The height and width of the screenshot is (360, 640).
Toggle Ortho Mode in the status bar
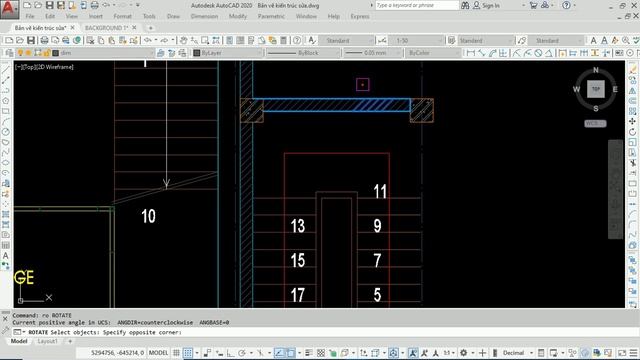click(231, 353)
